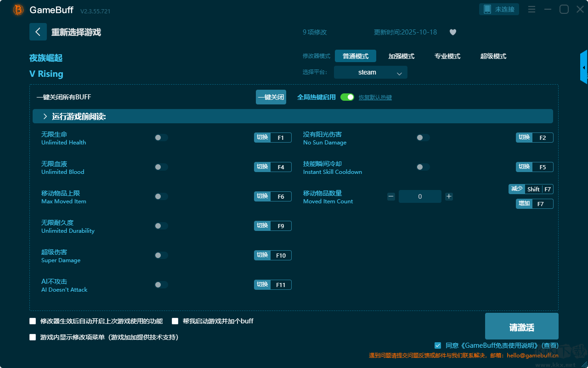The image size is (588, 368).
Task: Toggle Unlimited Durability switch
Action: tap(161, 226)
